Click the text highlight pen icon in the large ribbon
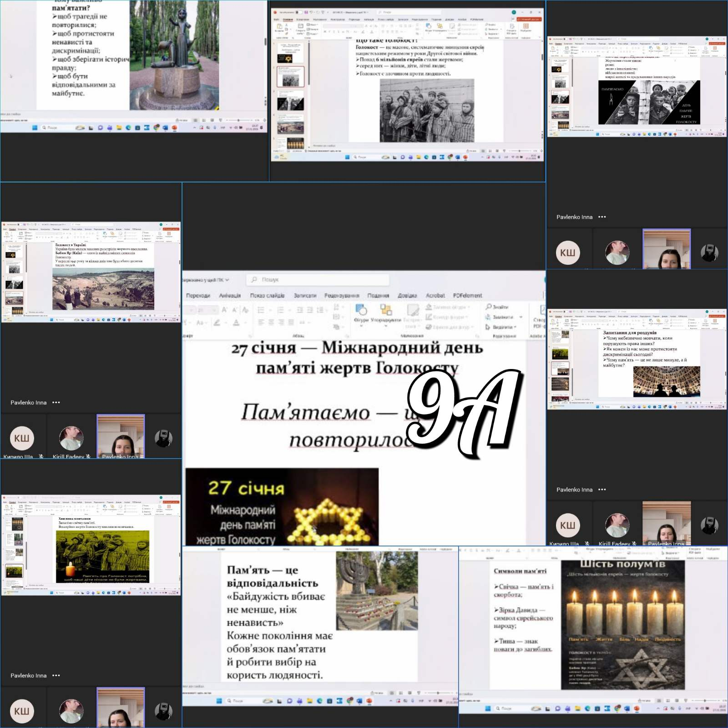 click(217, 323)
